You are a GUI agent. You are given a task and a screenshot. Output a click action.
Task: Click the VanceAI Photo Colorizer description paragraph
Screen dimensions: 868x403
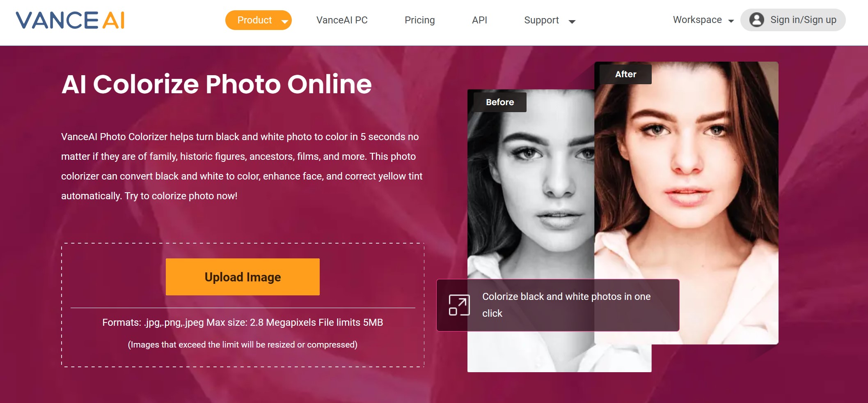[x=242, y=166]
